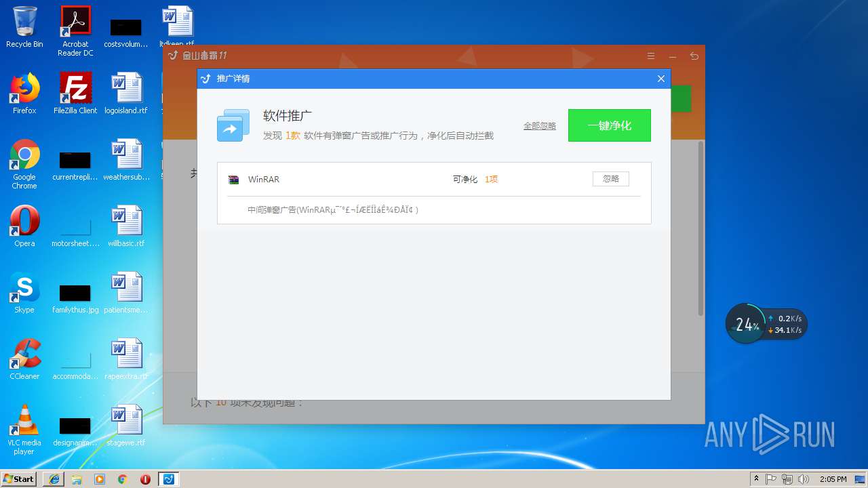868x488 pixels.
Task: Select the stagewe.rtf file
Action: [126, 426]
